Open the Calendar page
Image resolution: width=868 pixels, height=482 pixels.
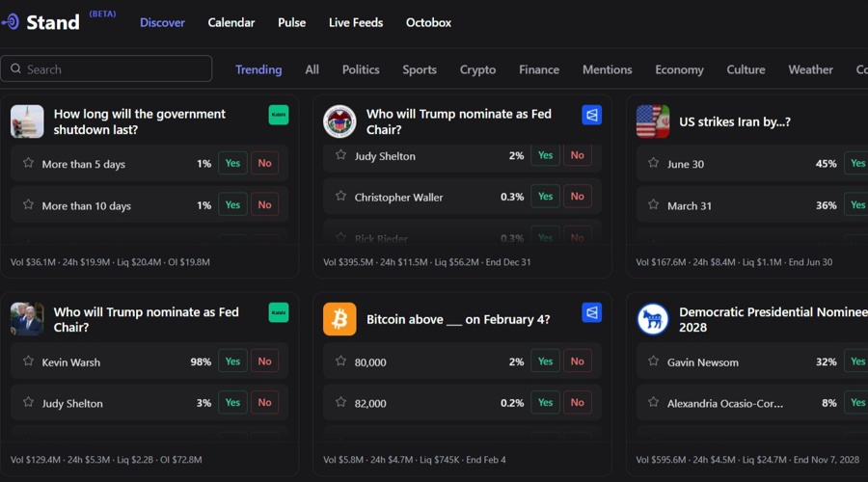coord(231,22)
